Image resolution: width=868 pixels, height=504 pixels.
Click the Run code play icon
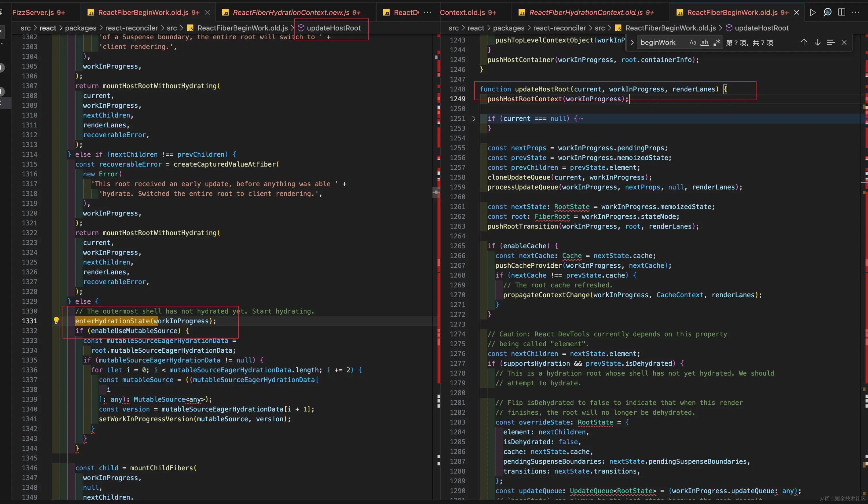point(813,12)
